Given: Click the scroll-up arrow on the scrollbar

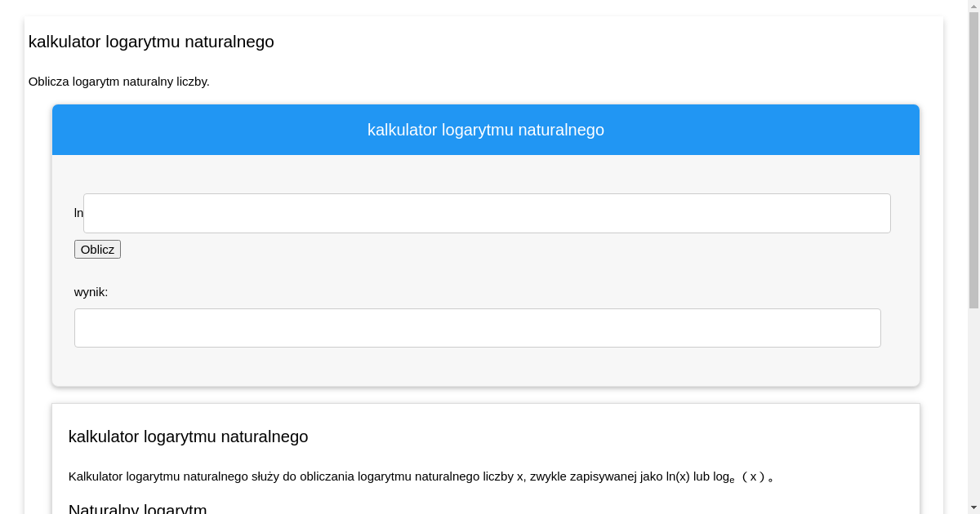Looking at the screenshot, I should click(x=973, y=6).
